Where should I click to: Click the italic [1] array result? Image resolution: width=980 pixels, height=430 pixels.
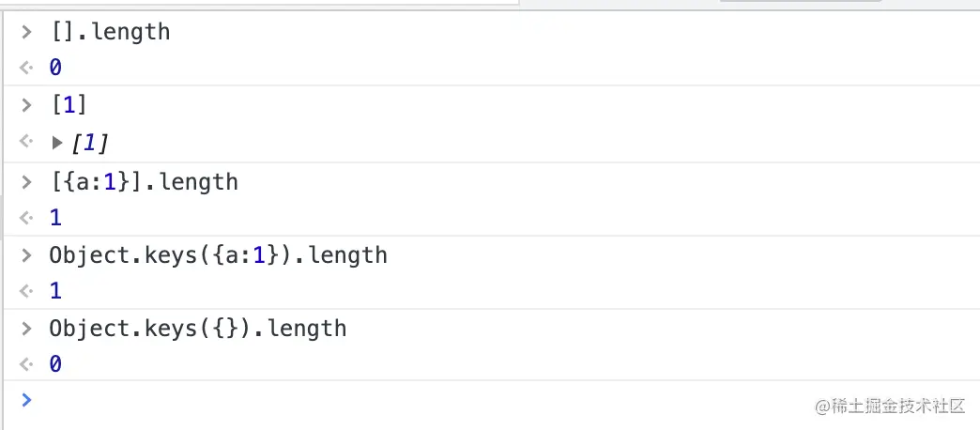(90, 143)
